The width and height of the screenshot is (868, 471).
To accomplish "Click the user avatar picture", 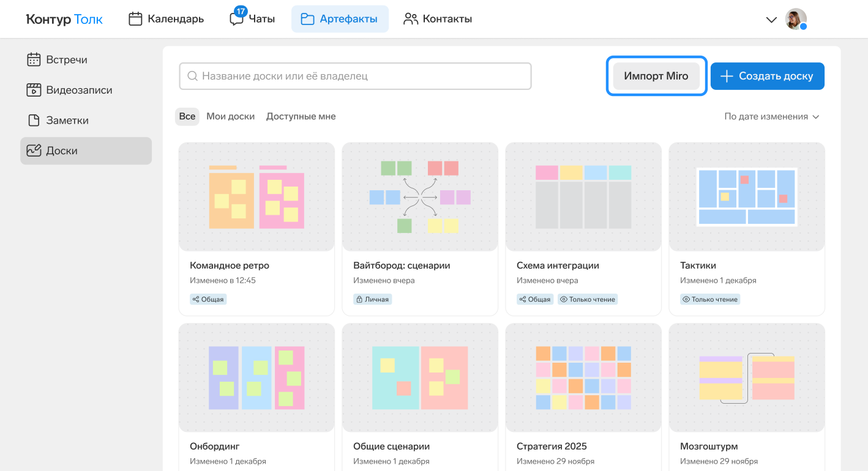I will click(x=795, y=19).
